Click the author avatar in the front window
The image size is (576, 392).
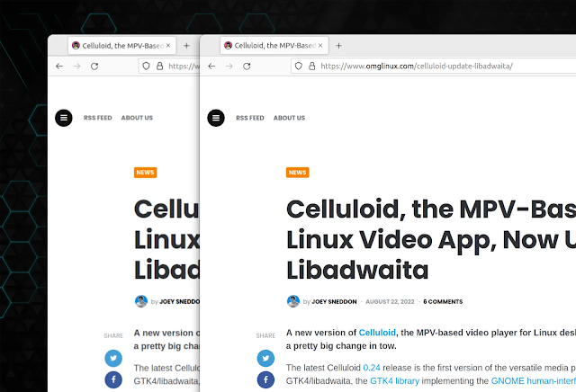[x=293, y=301]
